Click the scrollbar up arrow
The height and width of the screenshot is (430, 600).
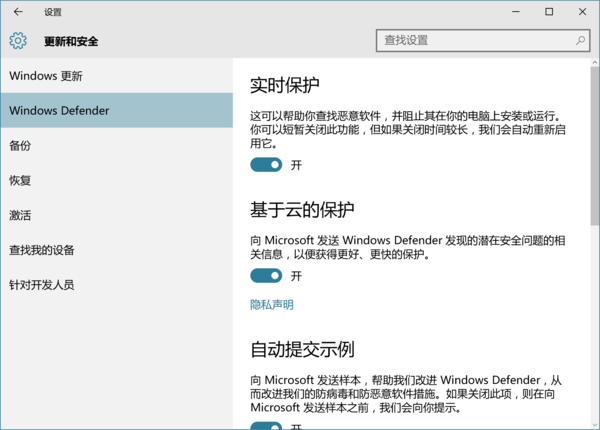point(595,62)
